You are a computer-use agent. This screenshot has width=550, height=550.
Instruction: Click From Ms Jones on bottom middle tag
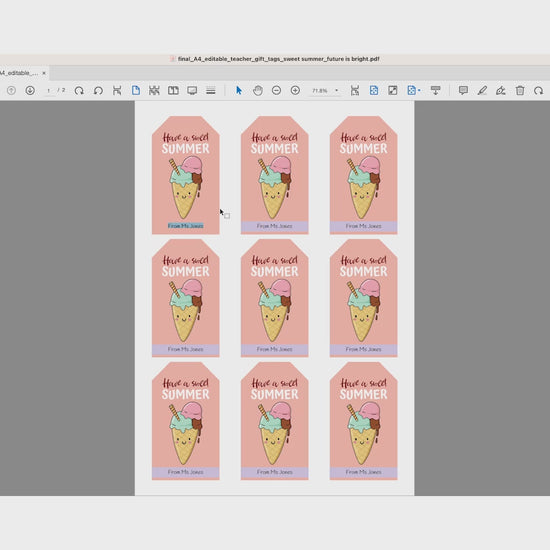point(274,472)
